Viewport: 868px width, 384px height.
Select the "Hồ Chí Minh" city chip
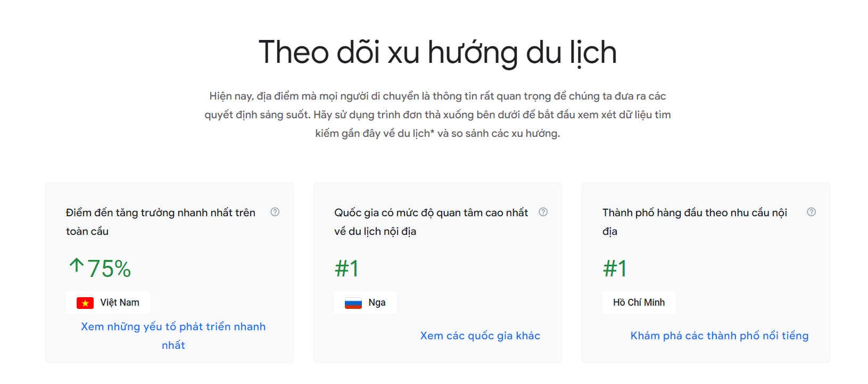pos(639,303)
